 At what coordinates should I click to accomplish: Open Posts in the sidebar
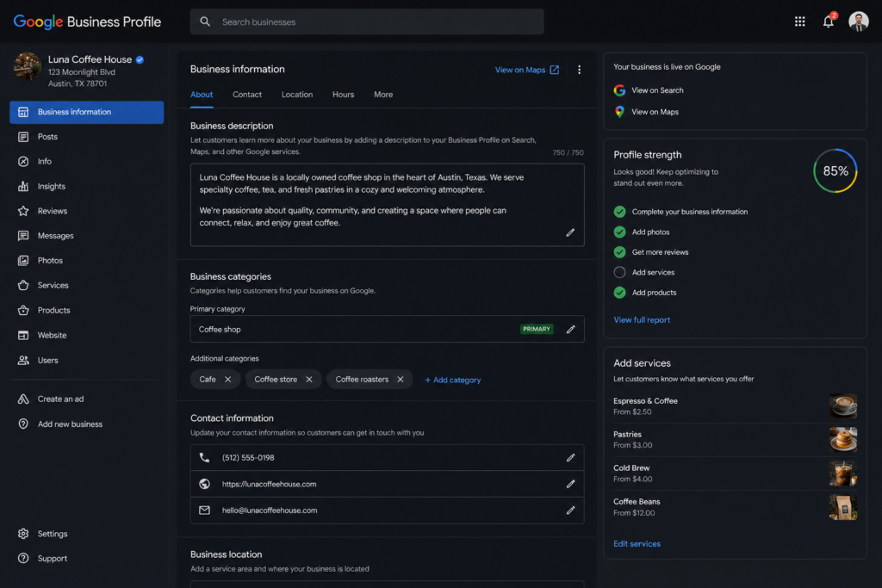click(x=87, y=137)
